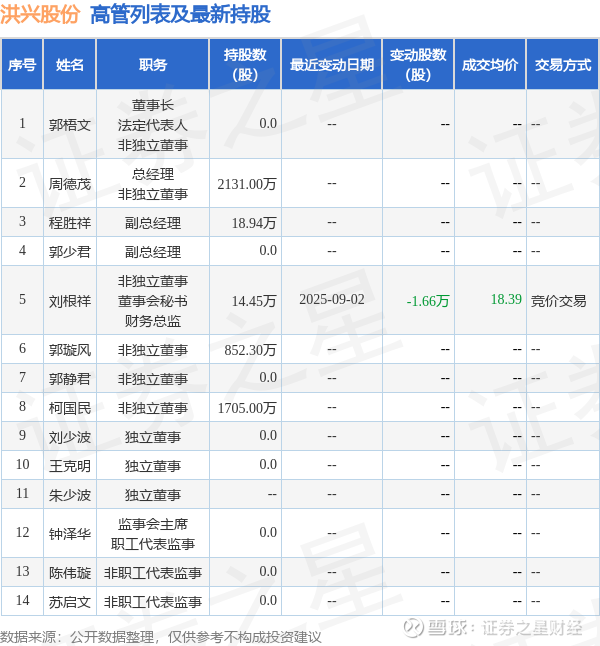Select the name 郭少君
This screenshot has width=600, height=646.
point(70,252)
